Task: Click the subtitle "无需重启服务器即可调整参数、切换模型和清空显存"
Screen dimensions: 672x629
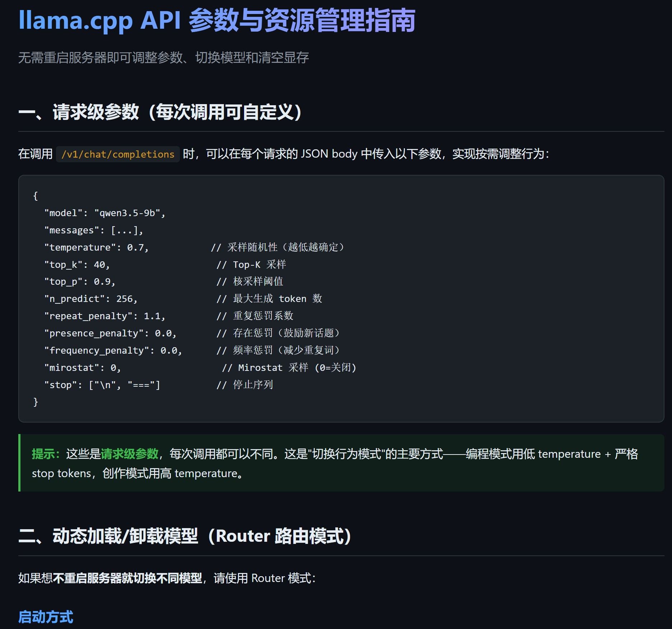Action: [163, 58]
